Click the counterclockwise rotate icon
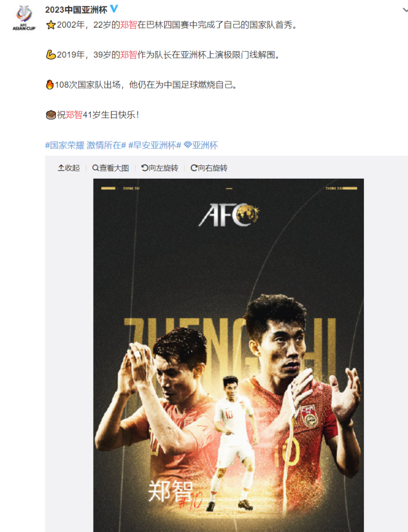Image resolution: width=408 pixels, height=532 pixels. click(x=145, y=168)
